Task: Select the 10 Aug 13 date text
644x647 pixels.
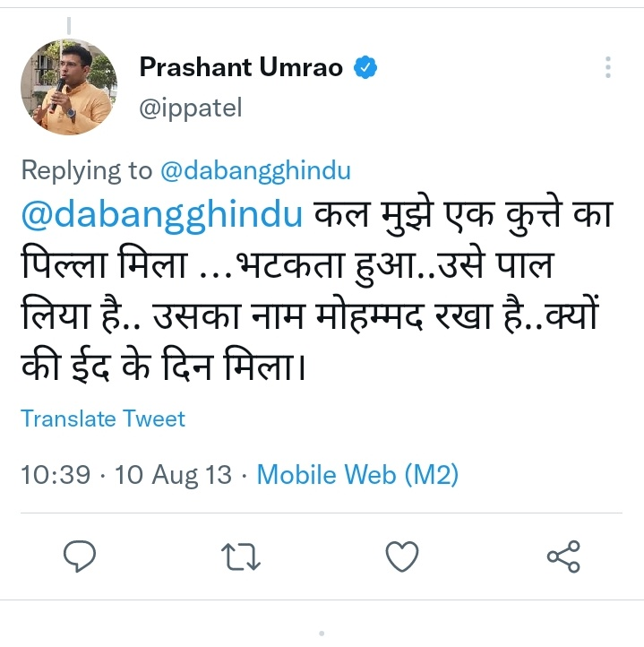Action: (174, 474)
